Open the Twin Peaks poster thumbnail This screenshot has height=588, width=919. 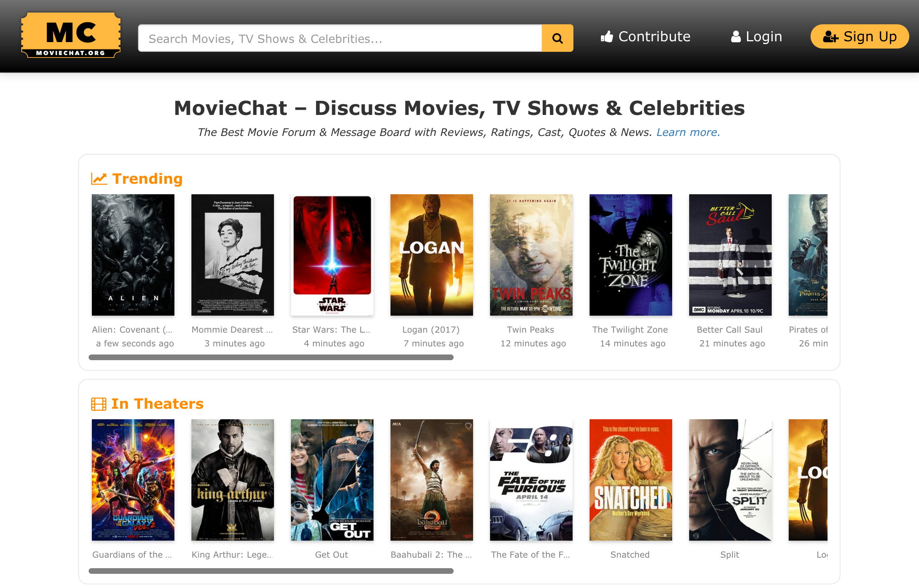click(x=531, y=255)
